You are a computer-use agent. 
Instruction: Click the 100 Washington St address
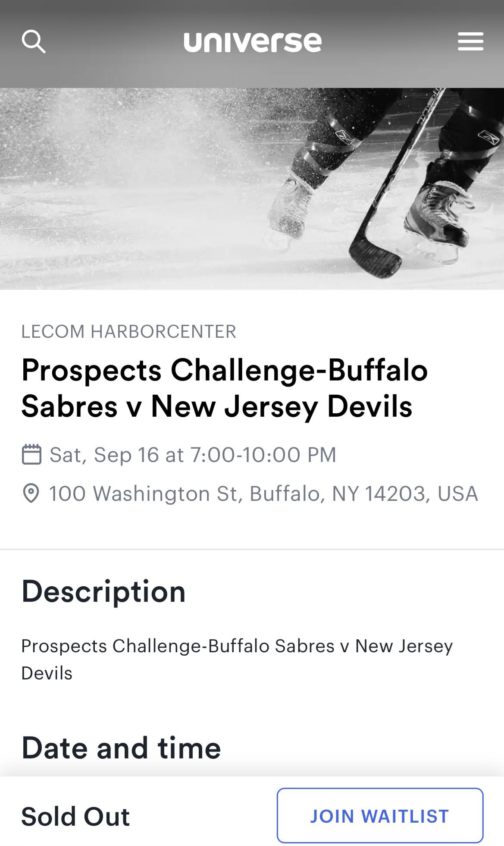[x=263, y=494]
